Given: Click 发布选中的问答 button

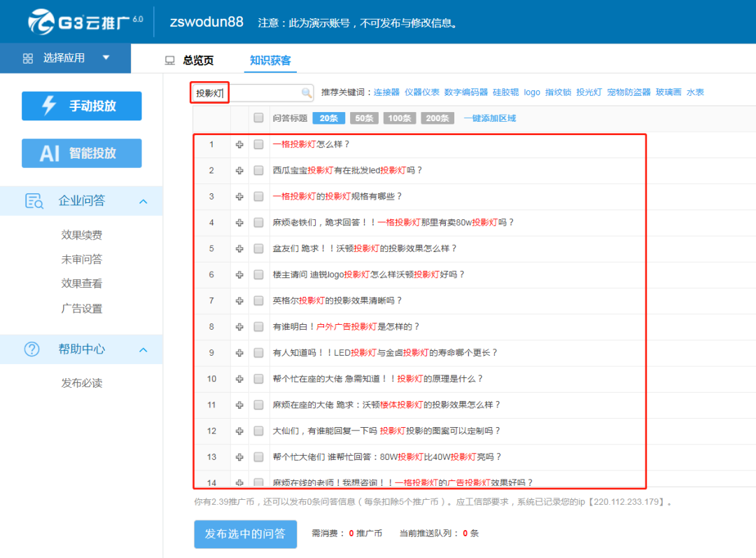Looking at the screenshot, I should coord(246,534).
